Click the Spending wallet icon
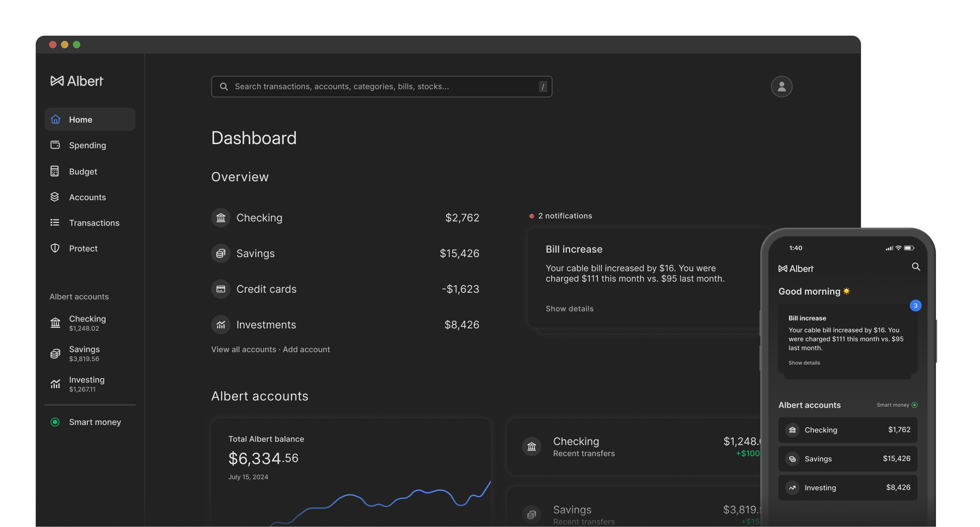980x527 pixels. [x=55, y=145]
